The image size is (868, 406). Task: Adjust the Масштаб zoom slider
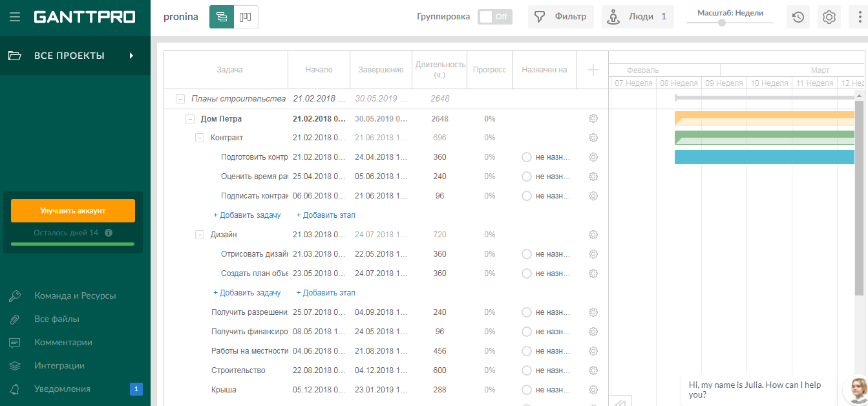tap(722, 23)
